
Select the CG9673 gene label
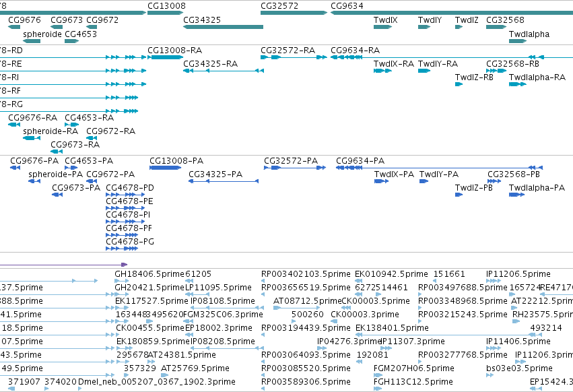click(x=67, y=20)
